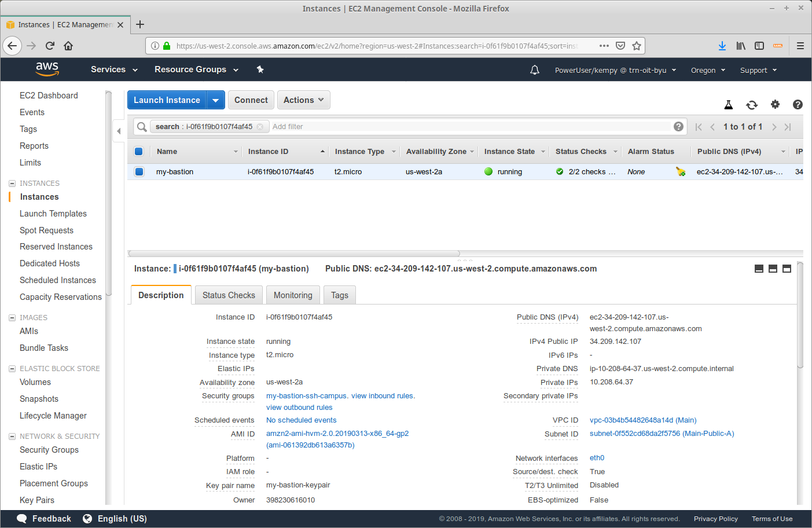Open the subnet-0f552cd68da2f5756 link

(662, 434)
